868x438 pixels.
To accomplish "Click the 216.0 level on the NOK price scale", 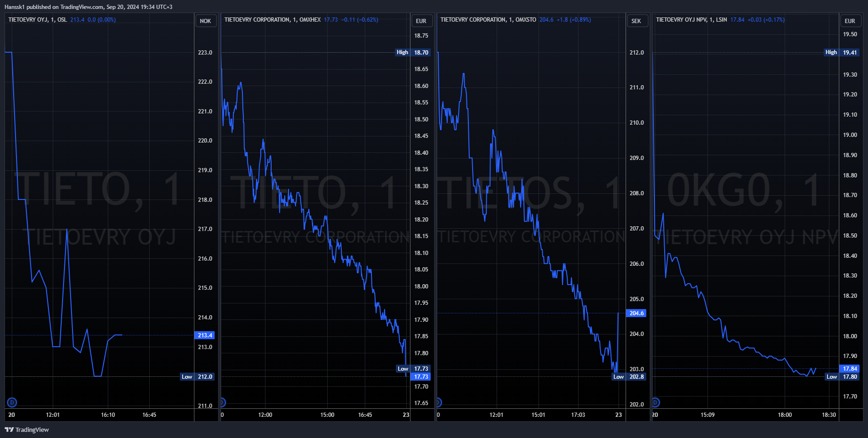I will (205, 259).
